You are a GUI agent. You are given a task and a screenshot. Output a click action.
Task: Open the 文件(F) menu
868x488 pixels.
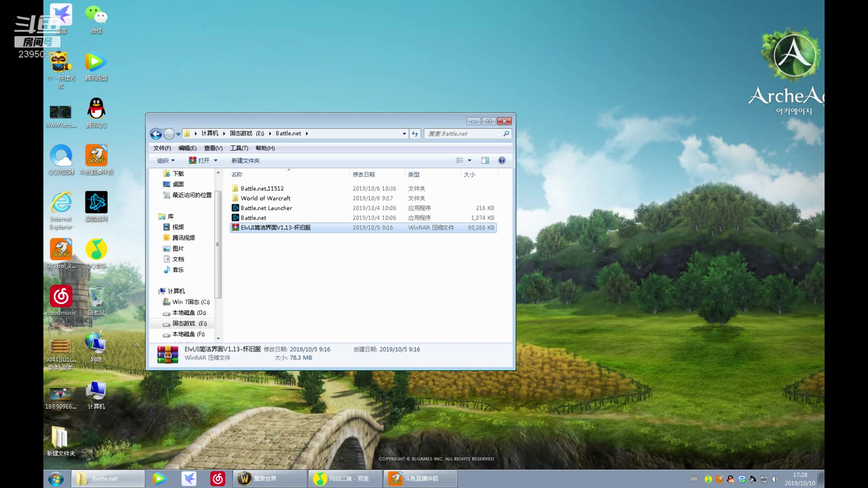pyautogui.click(x=162, y=148)
